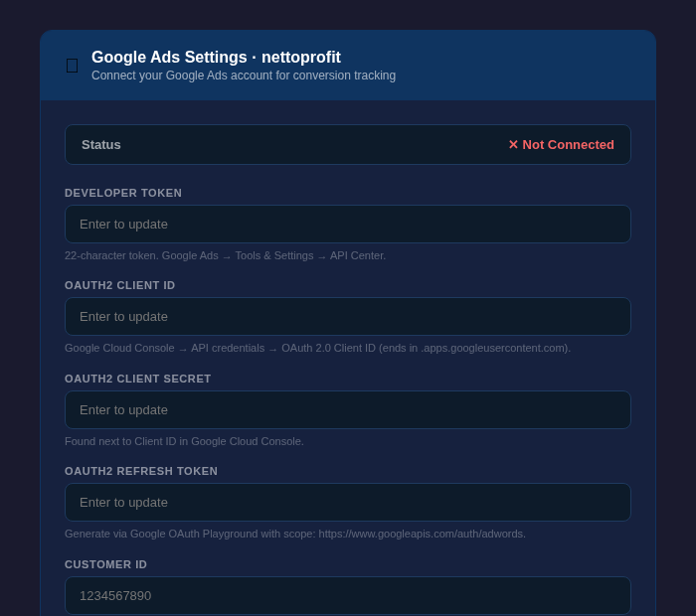The width and height of the screenshot is (696, 616).
Task: Click the 'Google Ads Settings · nettoprofit' heading
Action: pyautogui.click(x=216, y=58)
